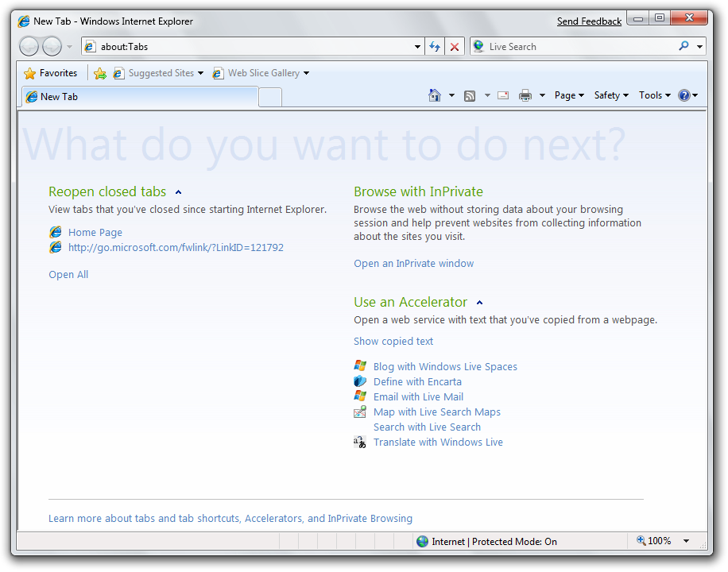Click the Refresh button beside the address bar
Viewport: 728px width, 572px height.
(435, 47)
